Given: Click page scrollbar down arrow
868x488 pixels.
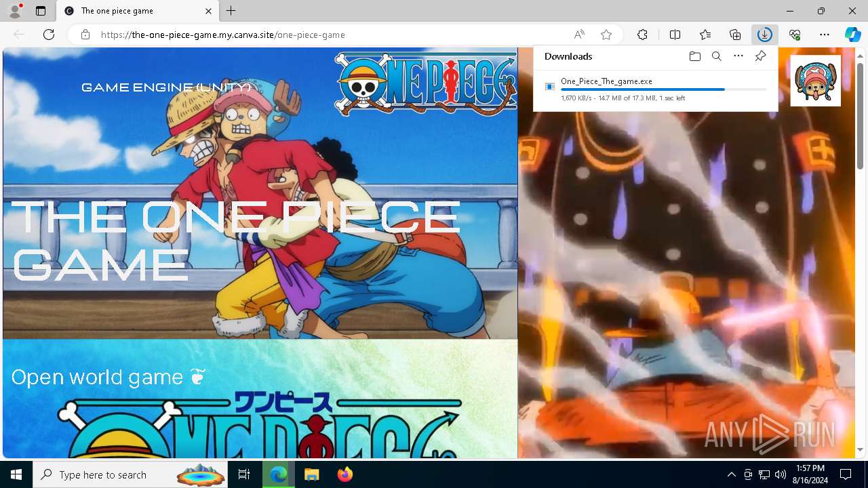Looking at the screenshot, I should [x=860, y=450].
